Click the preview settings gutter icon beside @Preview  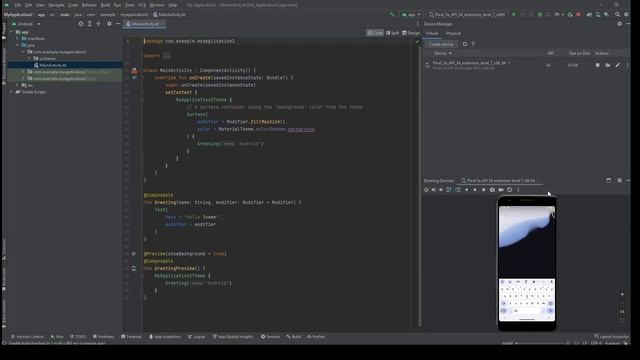(x=133, y=254)
